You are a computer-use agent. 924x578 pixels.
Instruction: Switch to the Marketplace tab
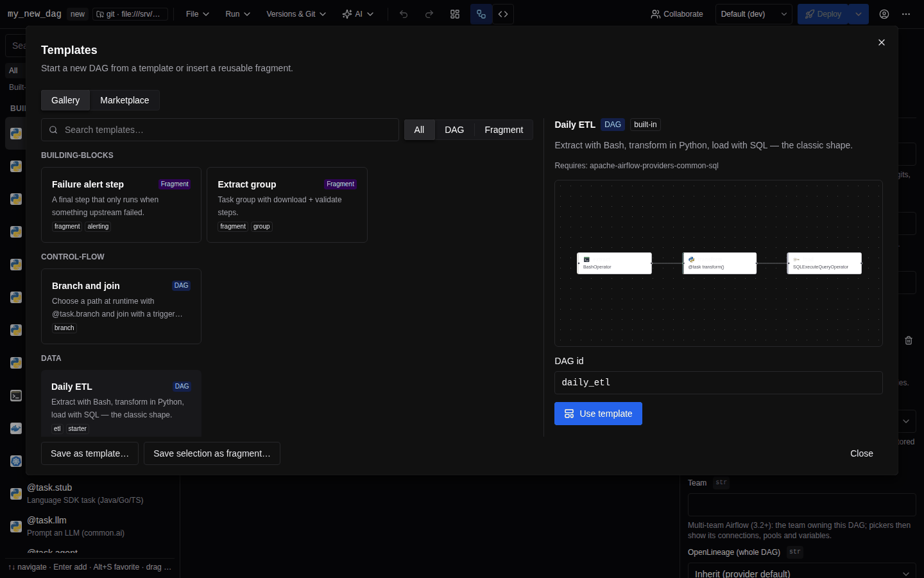pyautogui.click(x=124, y=100)
